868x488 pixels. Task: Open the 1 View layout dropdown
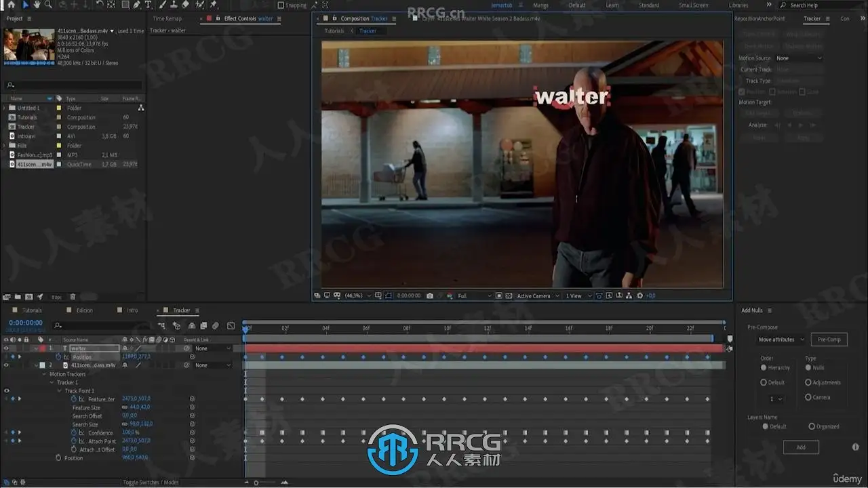click(x=578, y=296)
